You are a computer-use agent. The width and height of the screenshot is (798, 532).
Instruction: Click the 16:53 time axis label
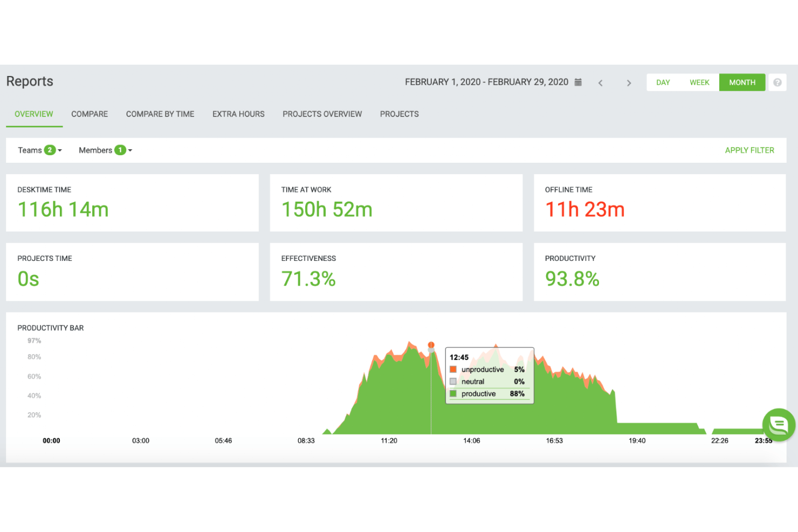(554, 441)
